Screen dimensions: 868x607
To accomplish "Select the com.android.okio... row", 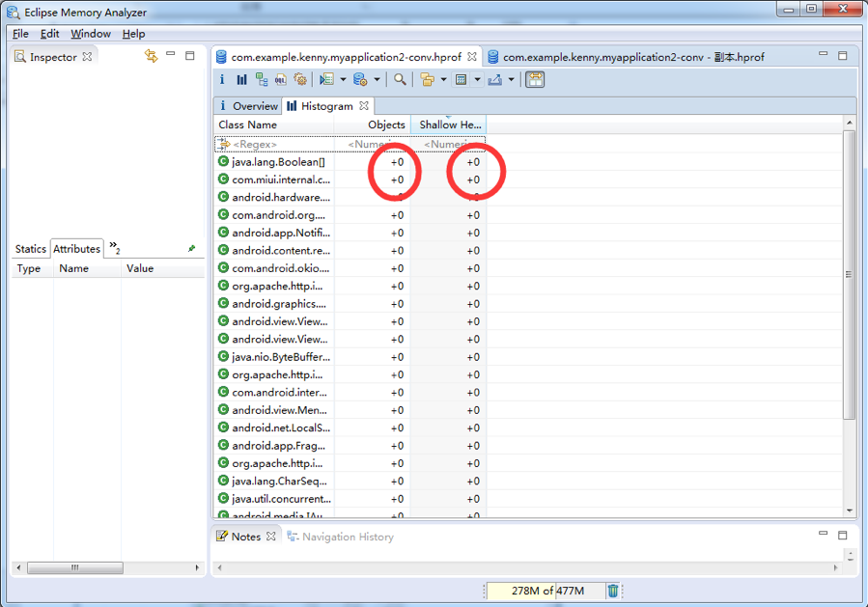I will pyautogui.click(x=350, y=268).
